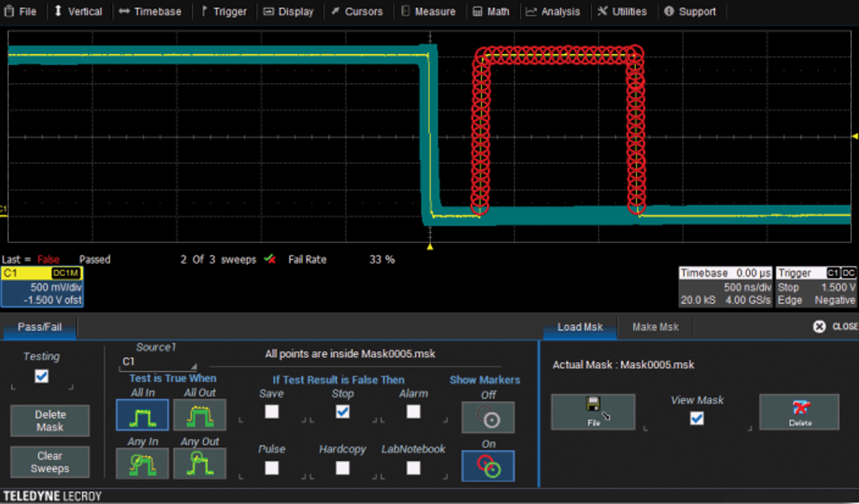The height and width of the screenshot is (504, 859).
Task: Open the Measure menu
Action: [428, 12]
